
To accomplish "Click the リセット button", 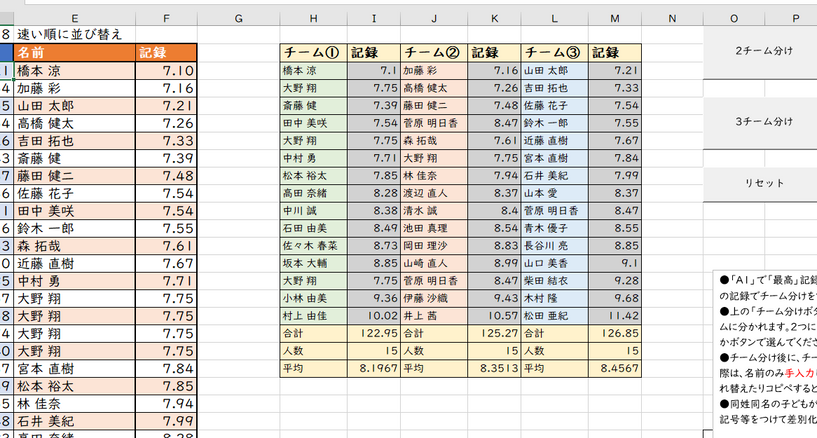I will [763, 184].
